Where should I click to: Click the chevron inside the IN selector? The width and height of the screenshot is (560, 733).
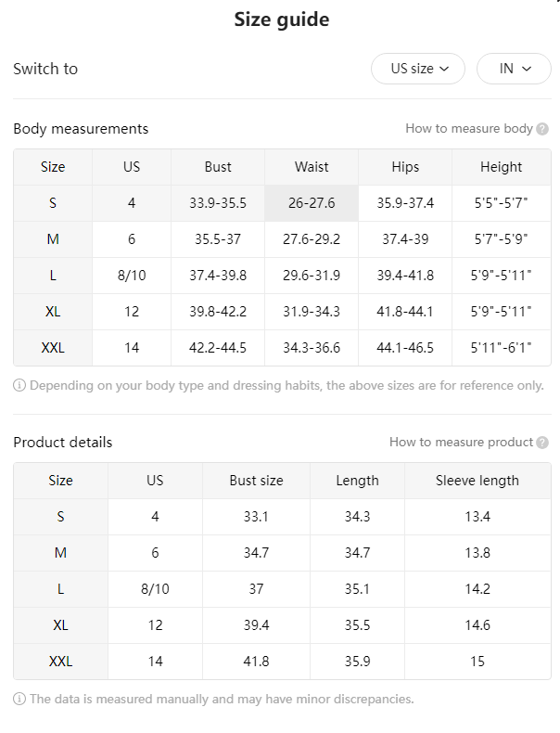coord(527,70)
